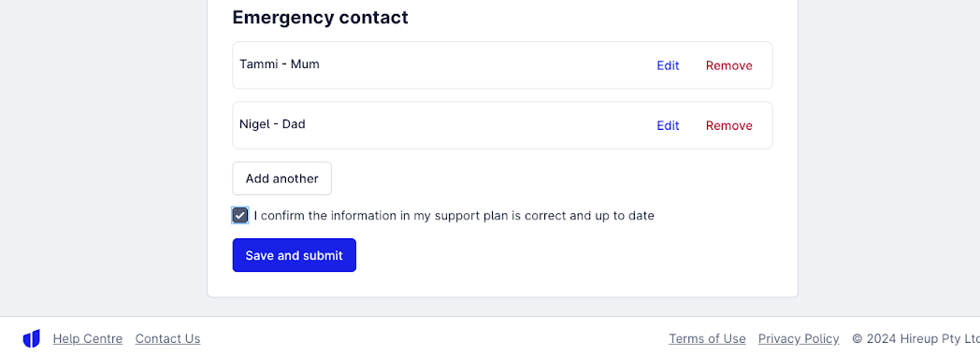Edit the Nigel - Dad emergency contact
Viewport: 980px width, 356px height.
668,125
